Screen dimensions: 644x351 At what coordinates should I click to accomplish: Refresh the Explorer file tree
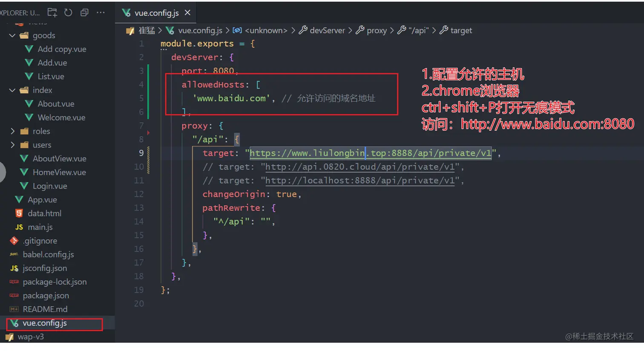[x=68, y=12]
